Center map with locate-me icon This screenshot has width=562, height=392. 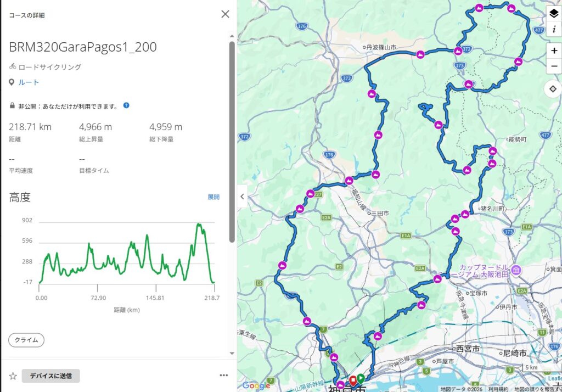(553, 89)
